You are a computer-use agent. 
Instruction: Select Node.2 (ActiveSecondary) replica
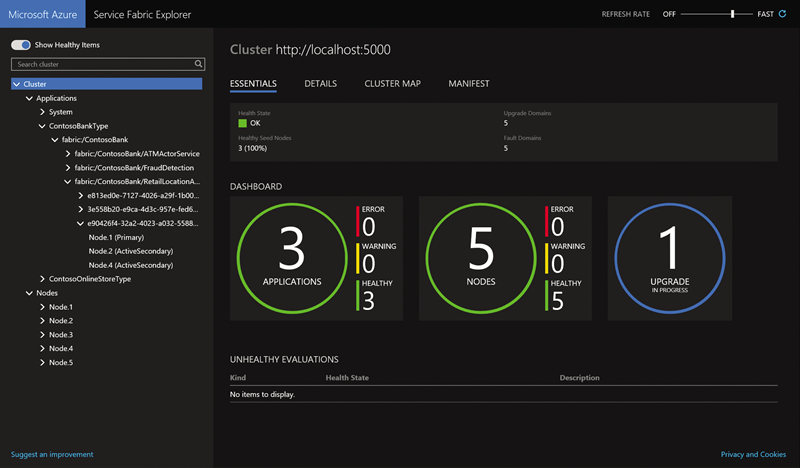[131, 251]
